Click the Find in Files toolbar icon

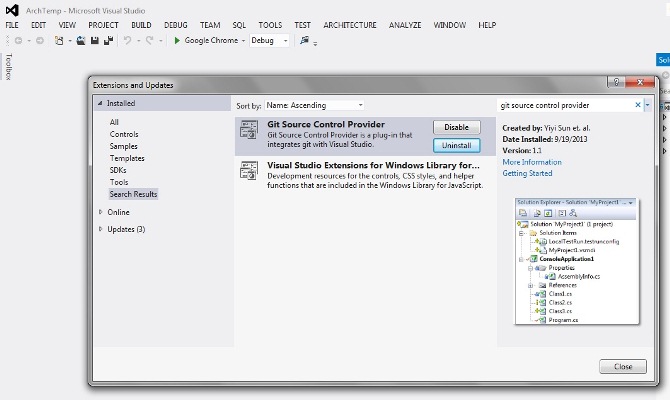(x=304, y=41)
